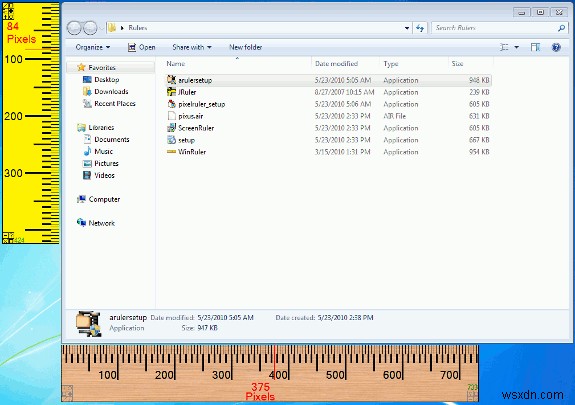Image resolution: width=575 pixels, height=405 pixels.
Task: Open the change view options arrow
Action: tap(516, 47)
